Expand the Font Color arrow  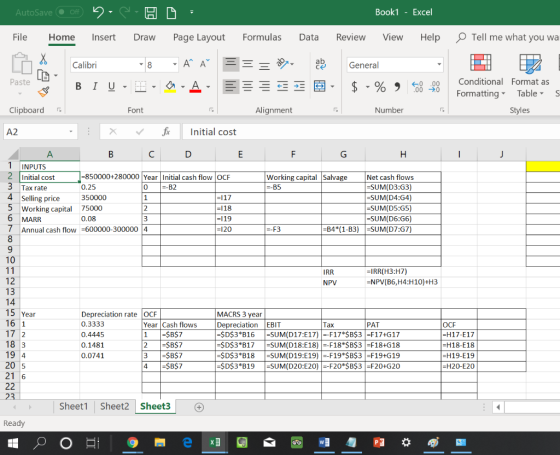click(x=208, y=86)
